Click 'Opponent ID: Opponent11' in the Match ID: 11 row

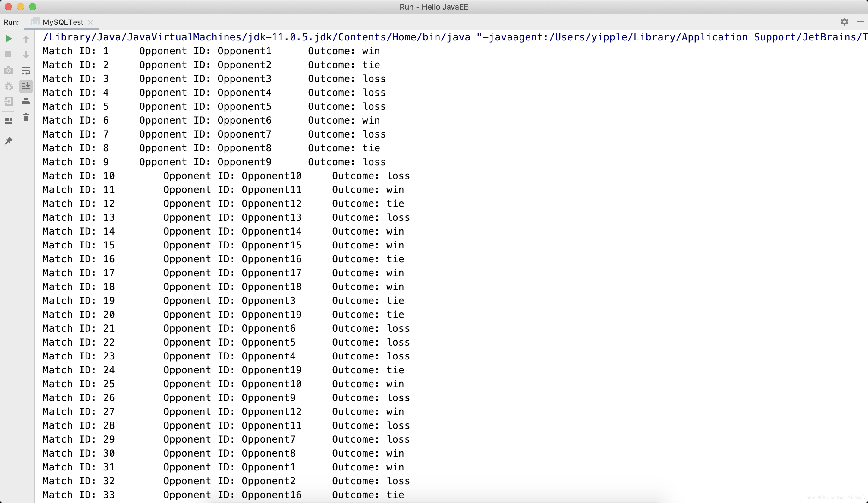(x=232, y=190)
